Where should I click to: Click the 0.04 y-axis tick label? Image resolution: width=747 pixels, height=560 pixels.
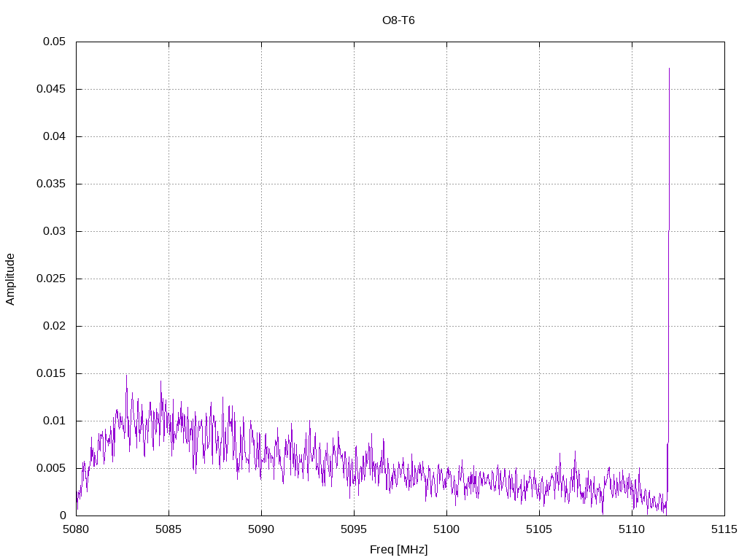[54, 136]
